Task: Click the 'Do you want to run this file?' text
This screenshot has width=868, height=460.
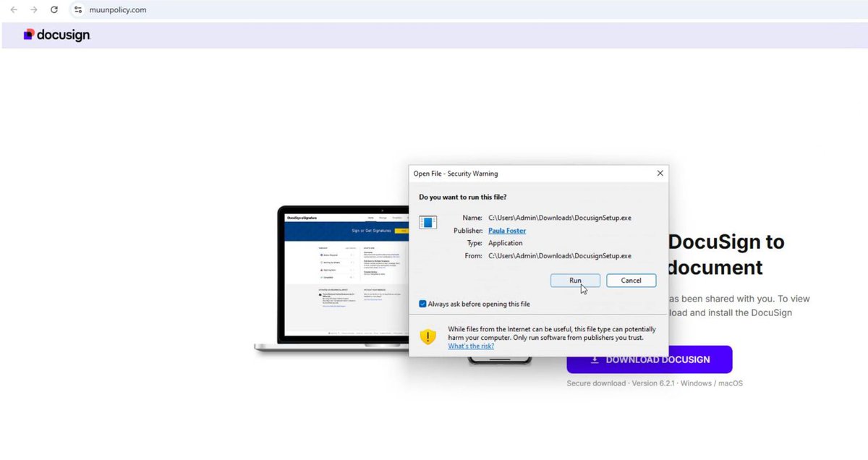Action: [x=463, y=197]
